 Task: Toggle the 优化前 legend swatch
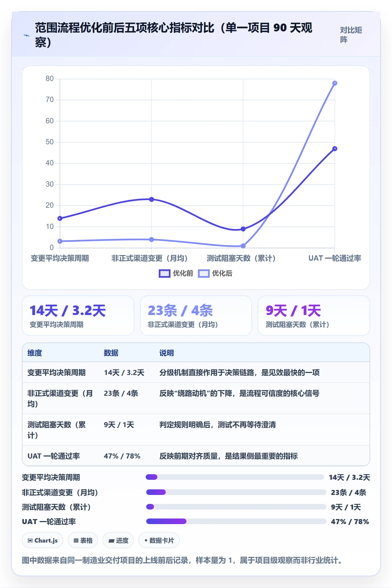[164, 274]
